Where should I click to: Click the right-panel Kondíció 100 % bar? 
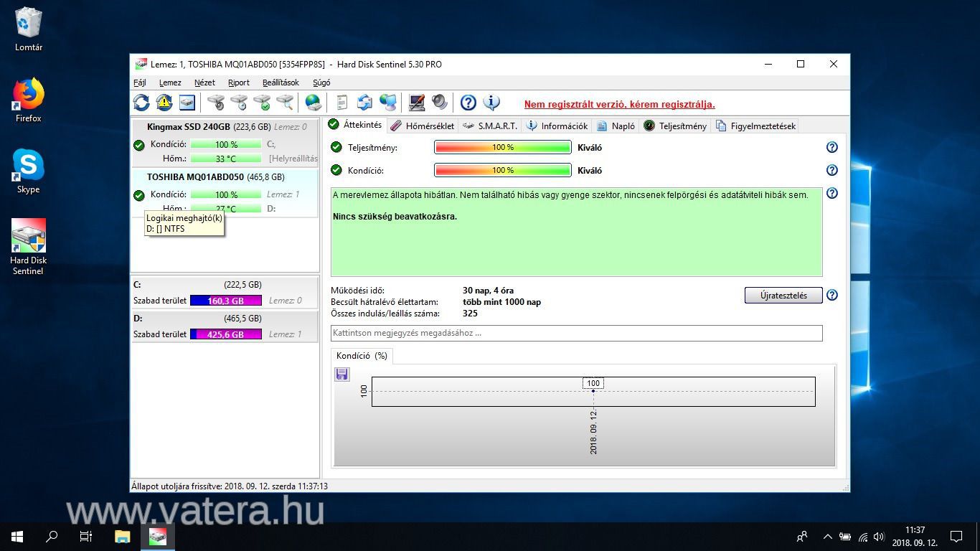[503, 170]
